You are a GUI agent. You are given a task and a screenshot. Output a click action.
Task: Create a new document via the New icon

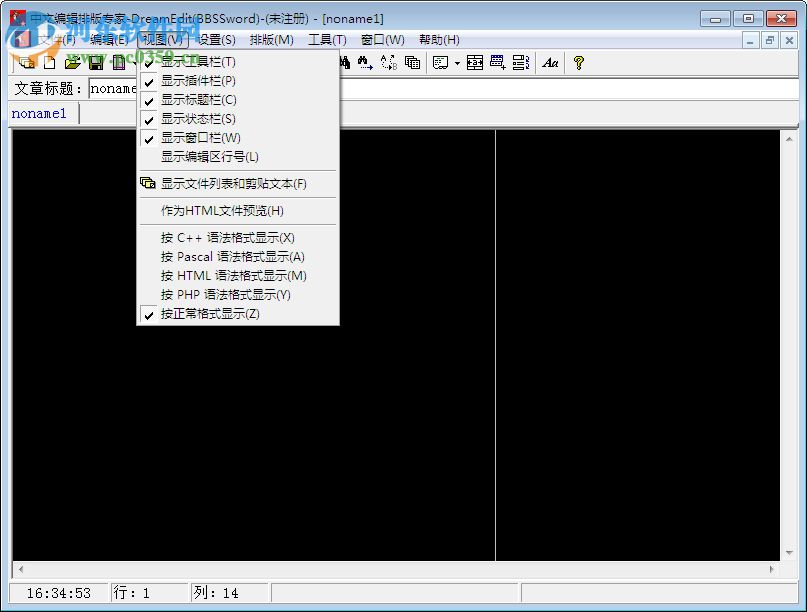[50, 62]
